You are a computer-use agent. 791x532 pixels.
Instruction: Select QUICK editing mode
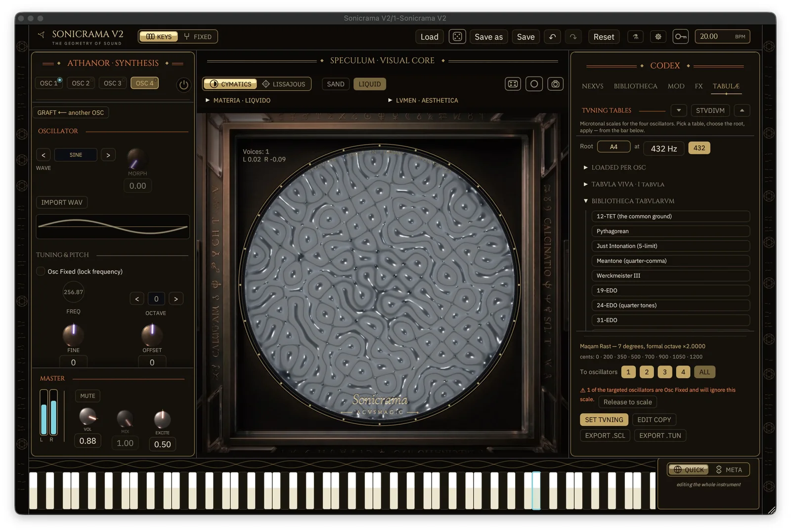click(689, 470)
